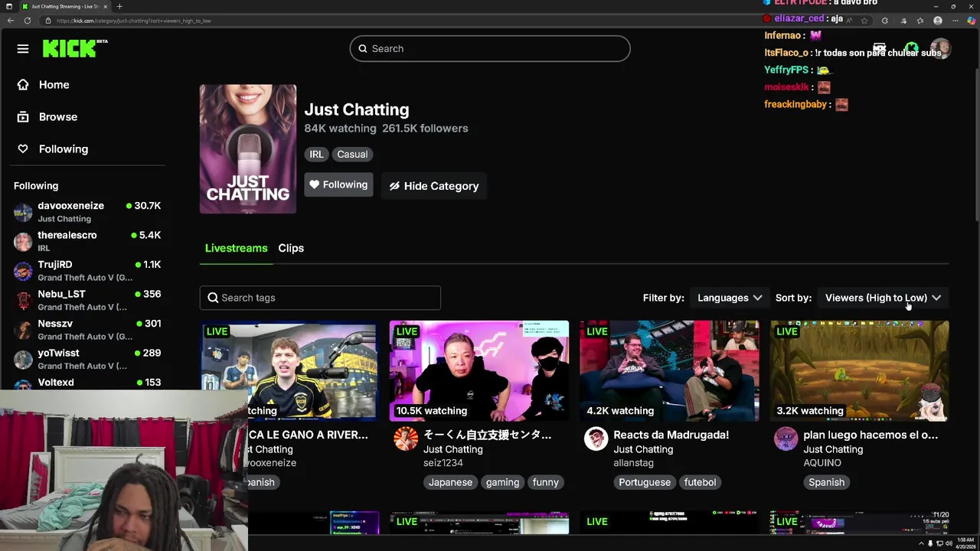980x551 pixels.
Task: Click davooxeneize avatar in sidebar
Action: point(23,212)
